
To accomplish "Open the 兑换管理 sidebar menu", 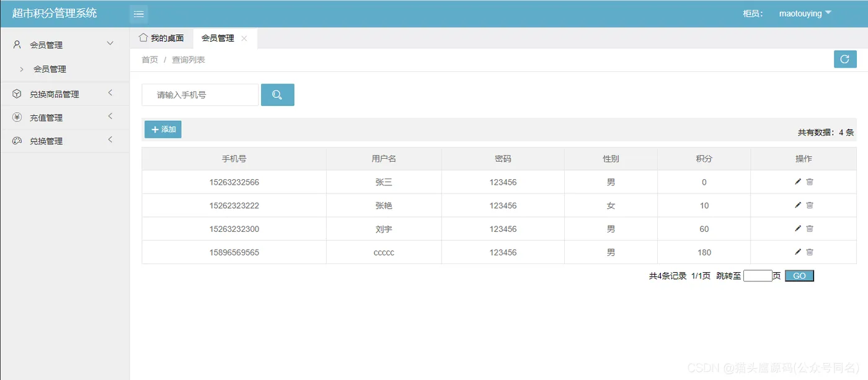I will [x=64, y=141].
